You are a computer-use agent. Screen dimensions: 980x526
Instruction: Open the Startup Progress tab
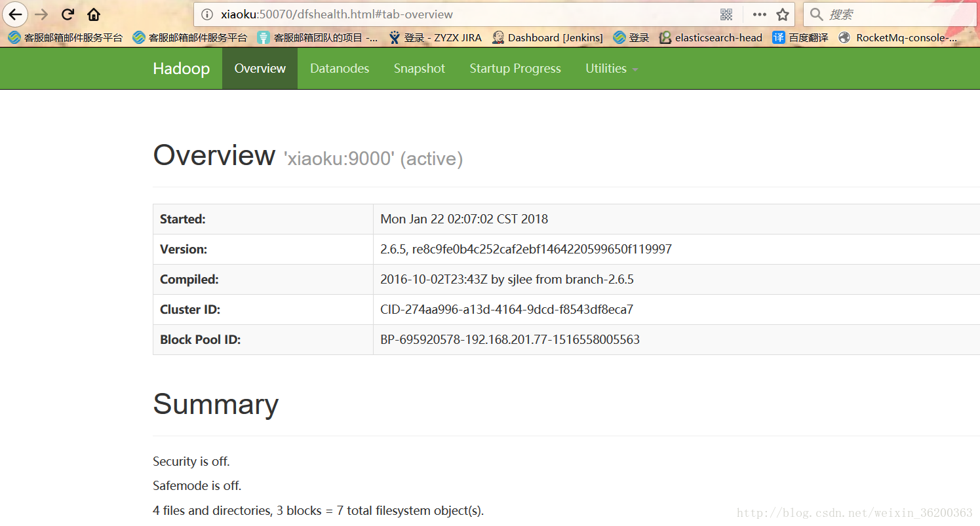(x=515, y=68)
